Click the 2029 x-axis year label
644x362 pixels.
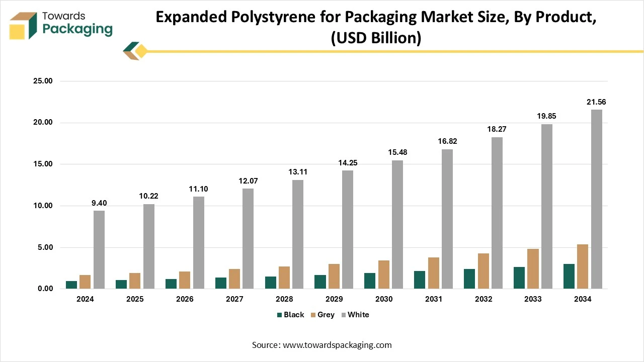click(334, 299)
